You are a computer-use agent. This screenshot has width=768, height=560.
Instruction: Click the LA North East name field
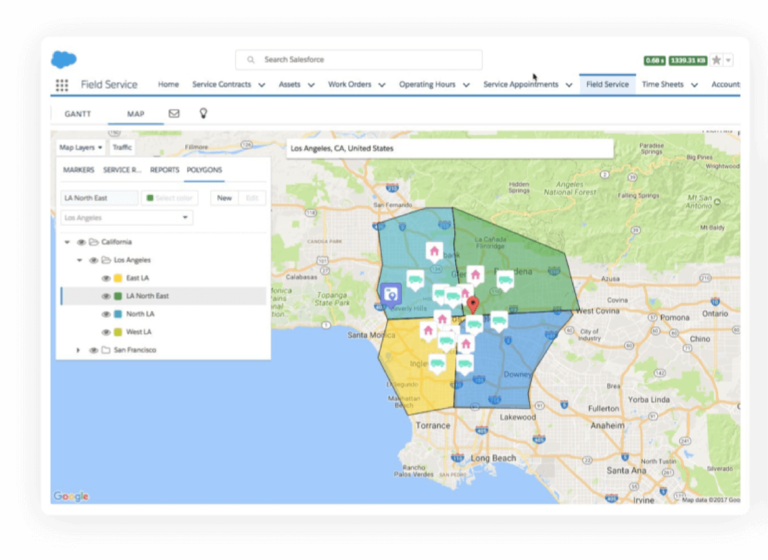pyautogui.click(x=99, y=198)
